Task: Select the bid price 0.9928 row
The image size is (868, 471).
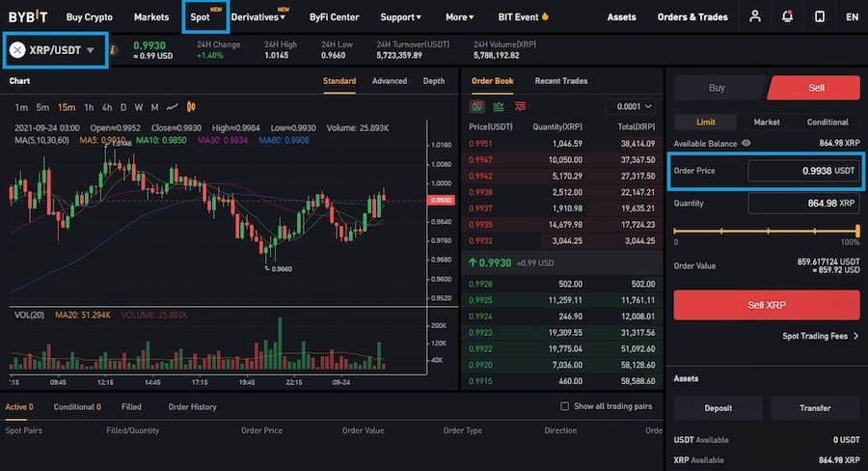Action: point(562,284)
